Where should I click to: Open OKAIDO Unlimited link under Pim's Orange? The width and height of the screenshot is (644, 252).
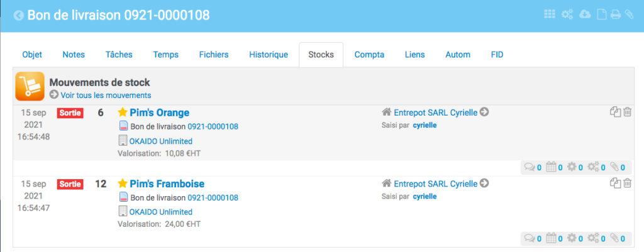coord(160,141)
